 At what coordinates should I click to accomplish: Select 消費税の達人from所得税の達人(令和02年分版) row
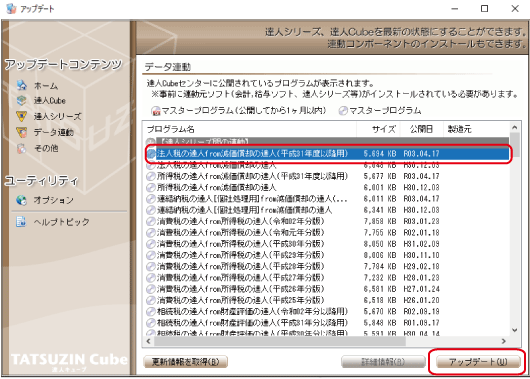327,221
